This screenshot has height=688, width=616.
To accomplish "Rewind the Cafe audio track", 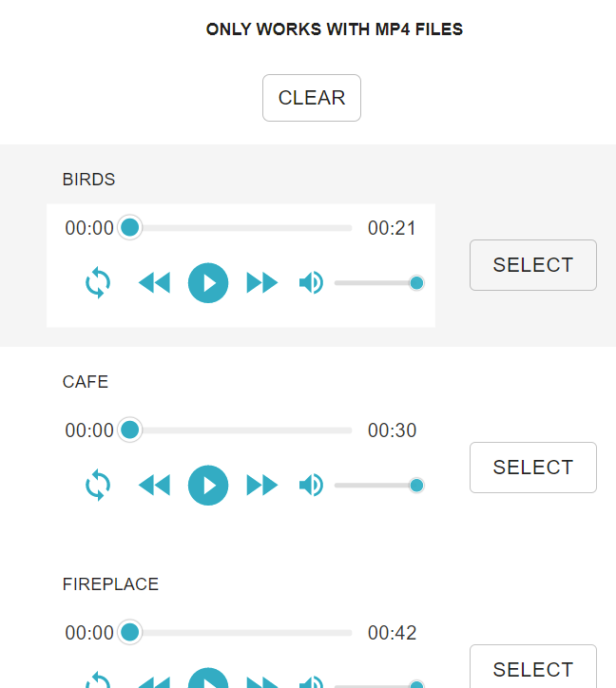I will point(154,486).
